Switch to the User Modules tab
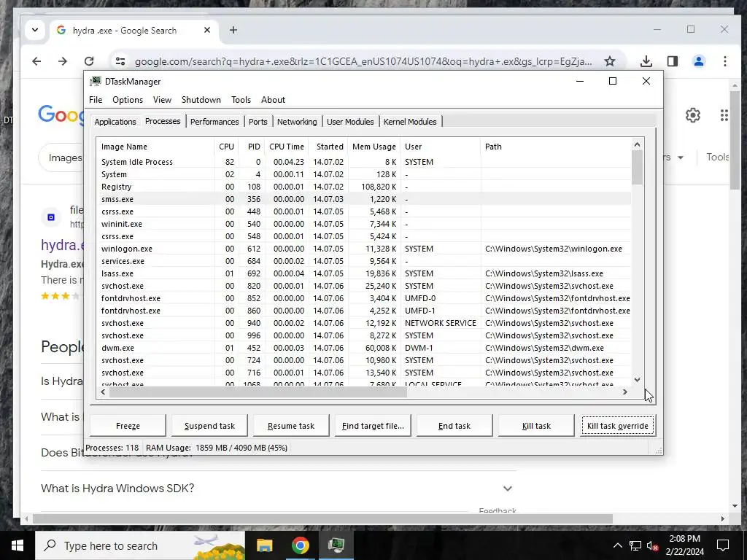 pyautogui.click(x=350, y=122)
